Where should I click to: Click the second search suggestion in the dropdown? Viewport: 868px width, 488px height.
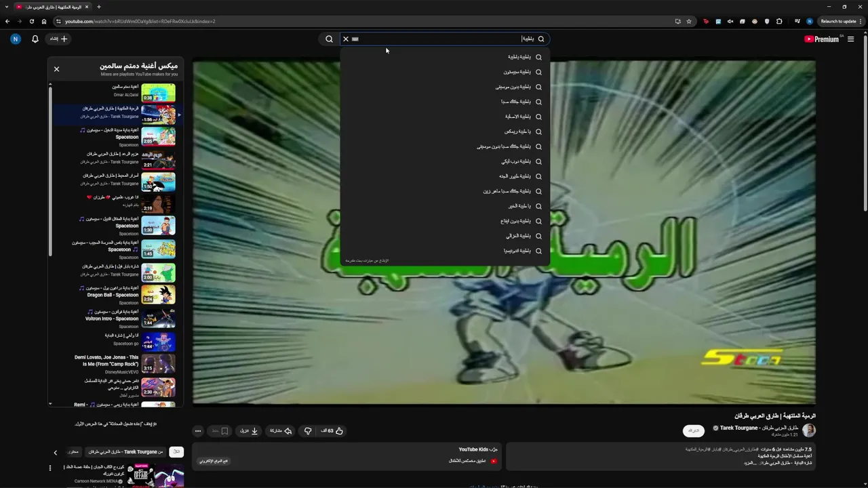point(444,72)
